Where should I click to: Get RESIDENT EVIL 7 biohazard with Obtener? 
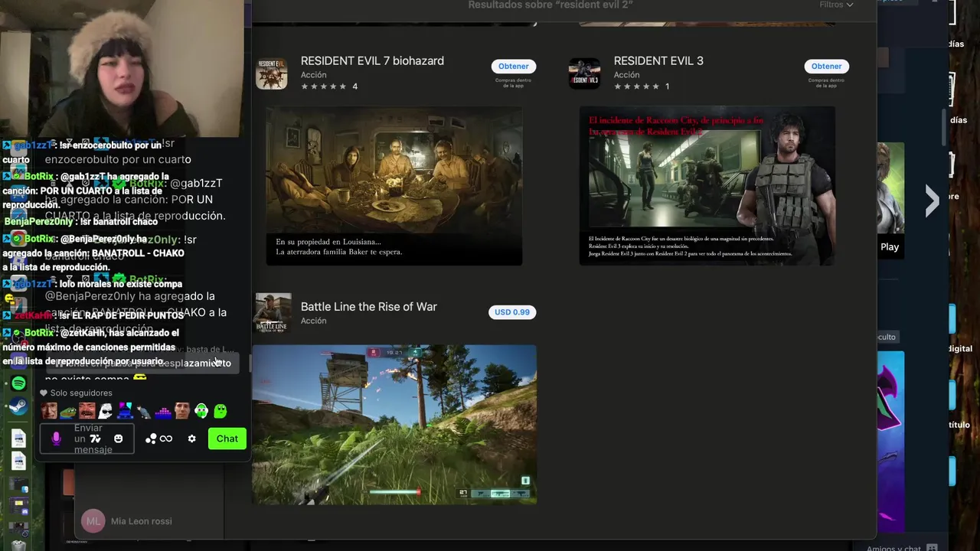513,67
